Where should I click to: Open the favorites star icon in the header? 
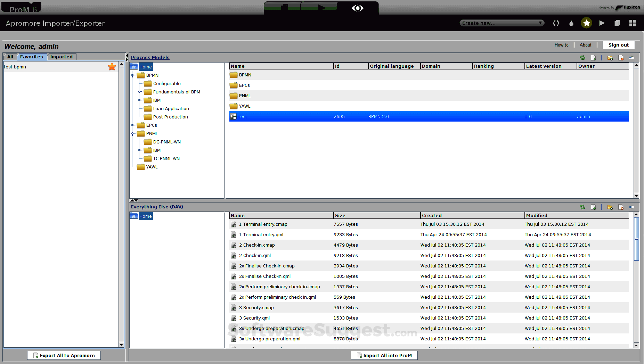point(586,23)
